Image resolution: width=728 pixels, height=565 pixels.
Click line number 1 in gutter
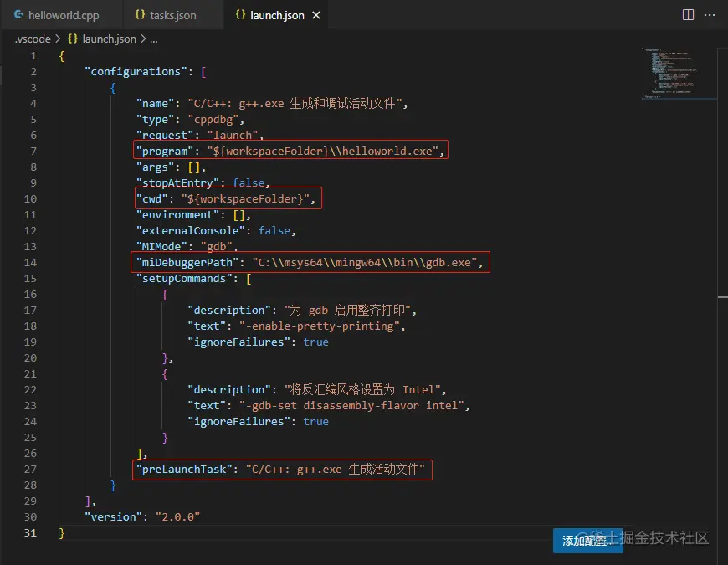(x=33, y=56)
